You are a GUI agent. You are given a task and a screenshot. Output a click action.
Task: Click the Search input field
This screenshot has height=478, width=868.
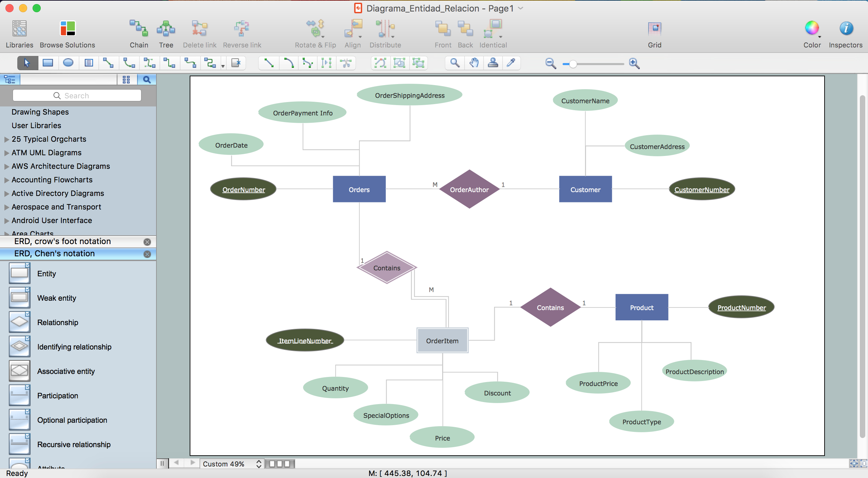[x=77, y=95]
